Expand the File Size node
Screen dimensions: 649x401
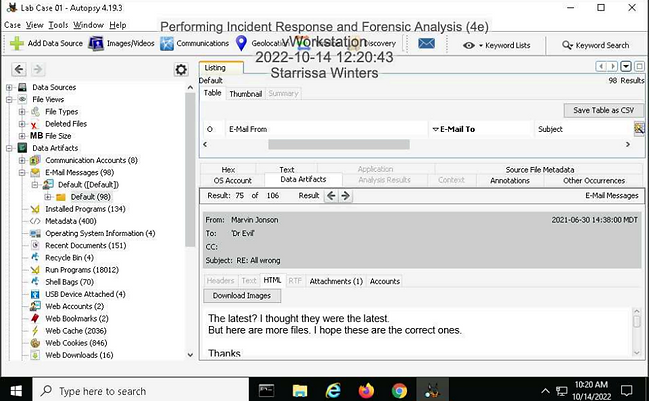click(22, 136)
